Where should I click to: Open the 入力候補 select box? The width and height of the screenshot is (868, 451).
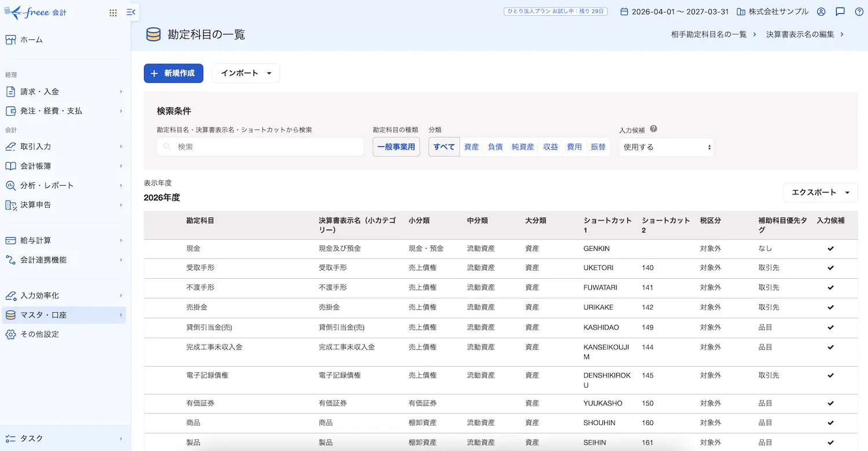pyautogui.click(x=667, y=147)
